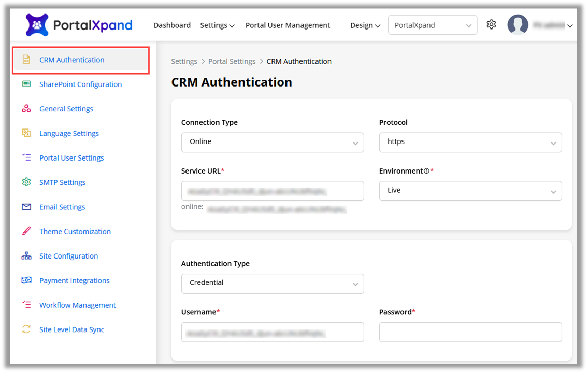The image size is (588, 373).
Task: Open the gear settings icon in header
Action: pos(491,25)
